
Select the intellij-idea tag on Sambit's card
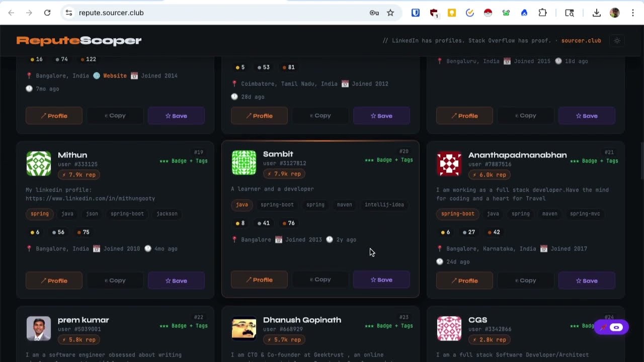pyautogui.click(x=384, y=205)
